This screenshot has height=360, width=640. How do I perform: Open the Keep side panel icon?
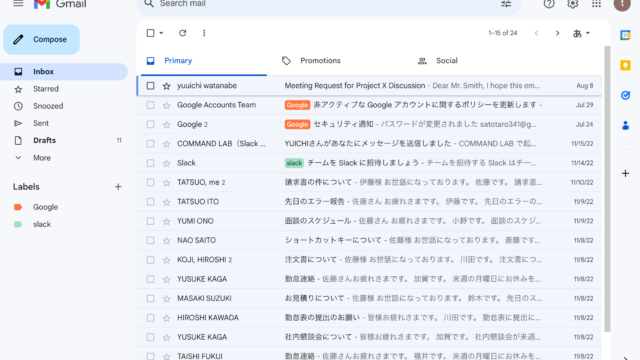pyautogui.click(x=625, y=65)
